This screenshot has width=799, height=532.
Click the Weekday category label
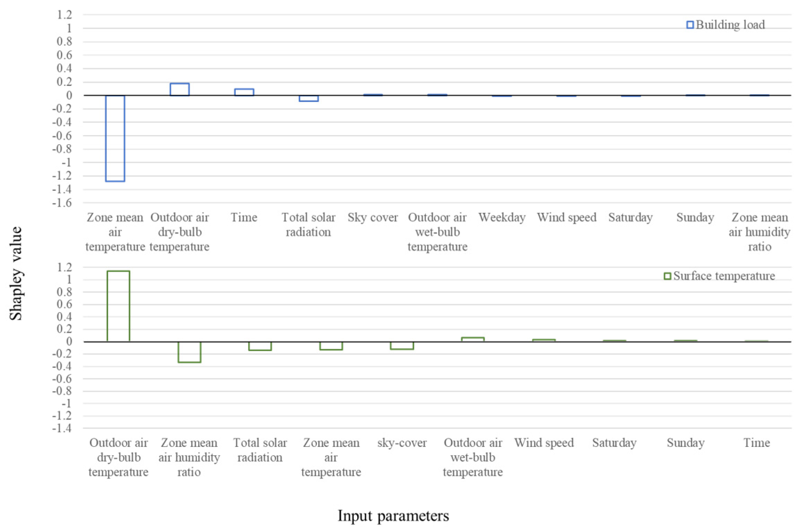(x=502, y=217)
